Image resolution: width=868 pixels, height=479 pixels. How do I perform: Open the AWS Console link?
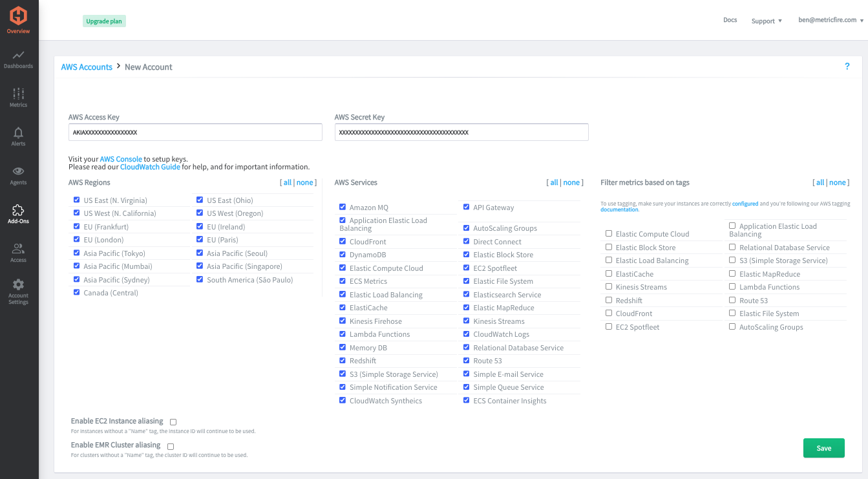click(121, 159)
